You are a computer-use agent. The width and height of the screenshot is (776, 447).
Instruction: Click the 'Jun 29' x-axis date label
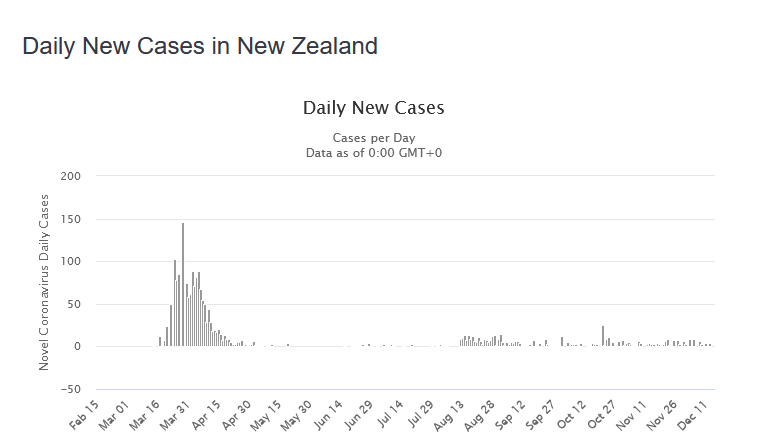pyautogui.click(x=356, y=415)
